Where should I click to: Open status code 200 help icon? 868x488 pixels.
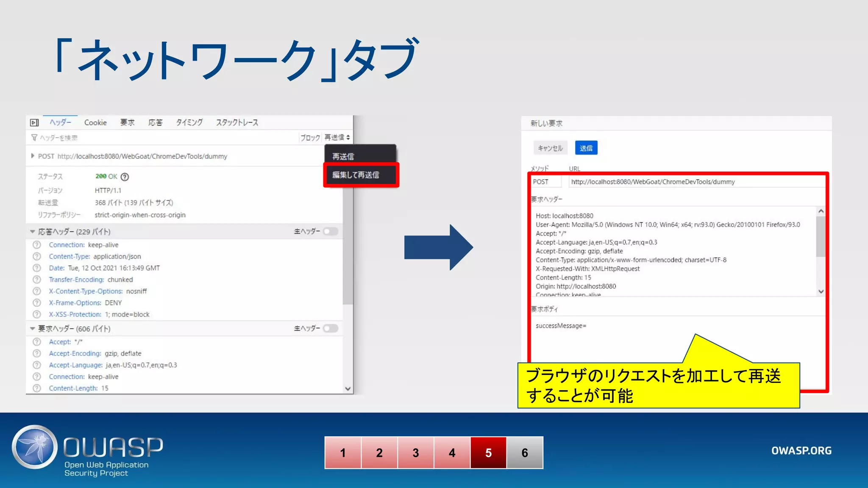click(x=125, y=177)
